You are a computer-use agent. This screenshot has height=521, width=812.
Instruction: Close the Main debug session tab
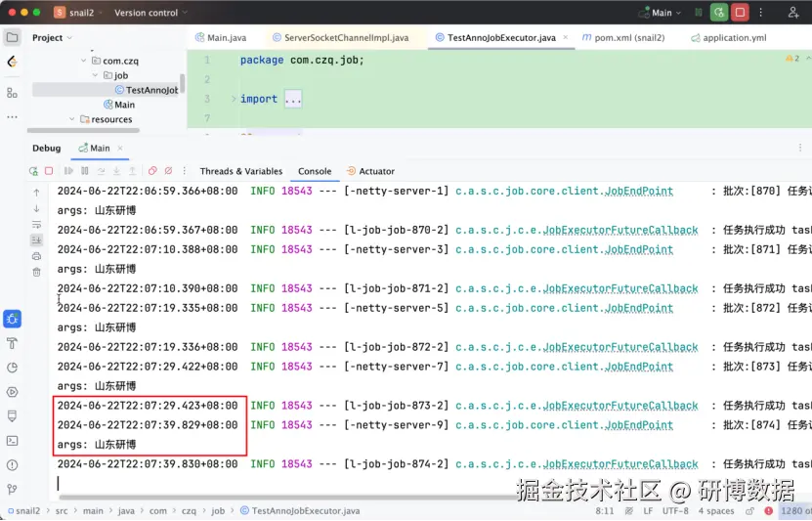click(x=120, y=149)
